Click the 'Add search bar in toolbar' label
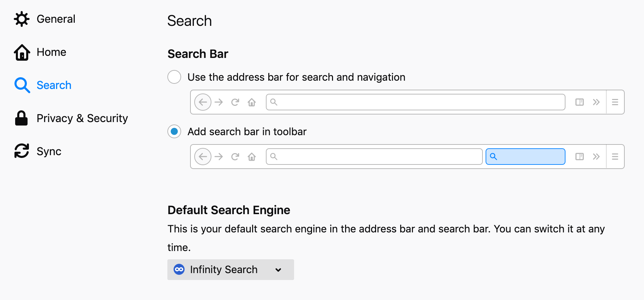Viewport: 644px width, 300px height. (x=247, y=132)
